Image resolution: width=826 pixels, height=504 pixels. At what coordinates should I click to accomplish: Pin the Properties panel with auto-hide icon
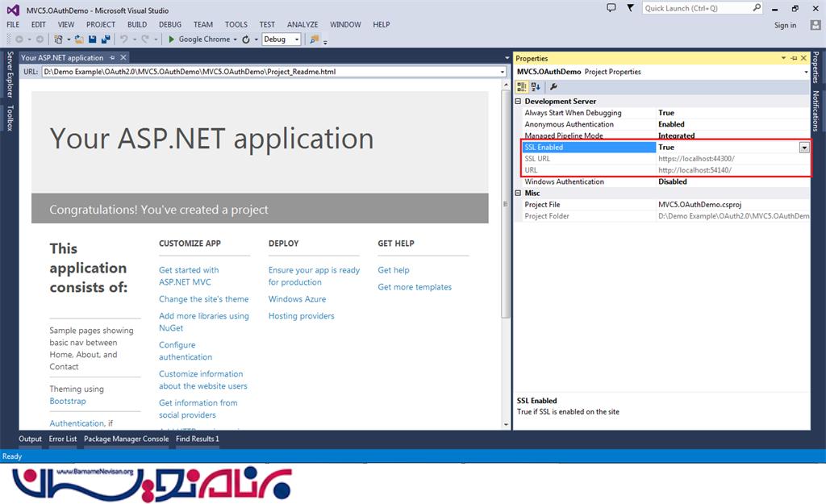point(794,58)
